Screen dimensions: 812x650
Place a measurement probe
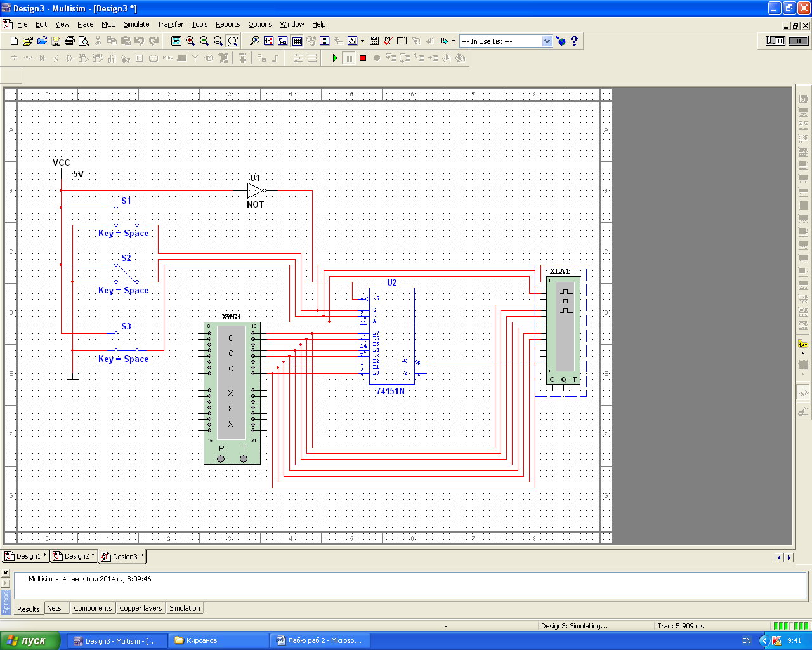click(x=803, y=344)
